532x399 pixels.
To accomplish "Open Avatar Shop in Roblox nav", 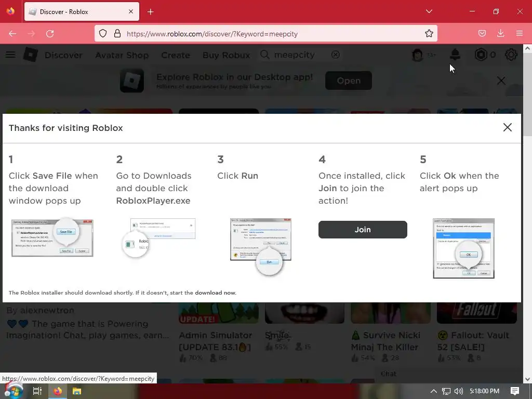I will (122, 55).
